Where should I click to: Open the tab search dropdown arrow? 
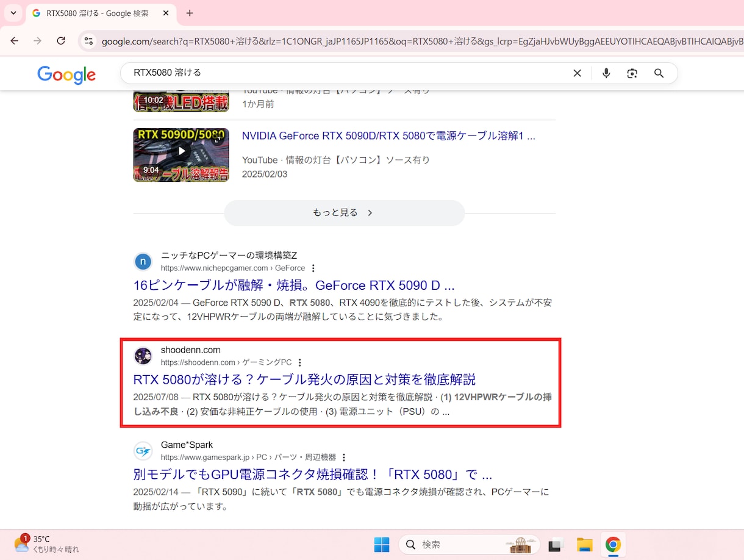13,13
